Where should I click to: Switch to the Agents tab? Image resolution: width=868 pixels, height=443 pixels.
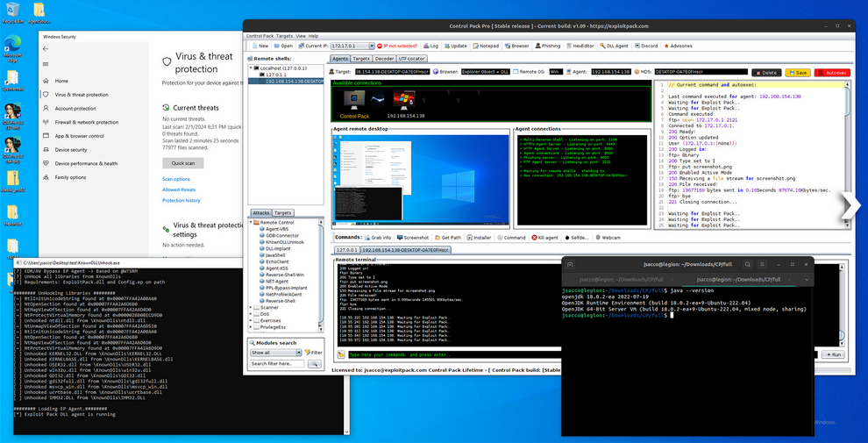click(x=340, y=58)
